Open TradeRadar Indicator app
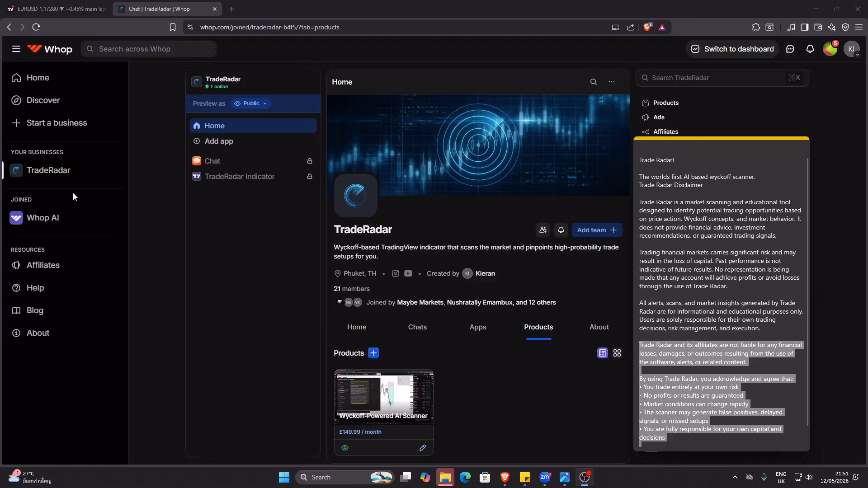 pyautogui.click(x=253, y=176)
